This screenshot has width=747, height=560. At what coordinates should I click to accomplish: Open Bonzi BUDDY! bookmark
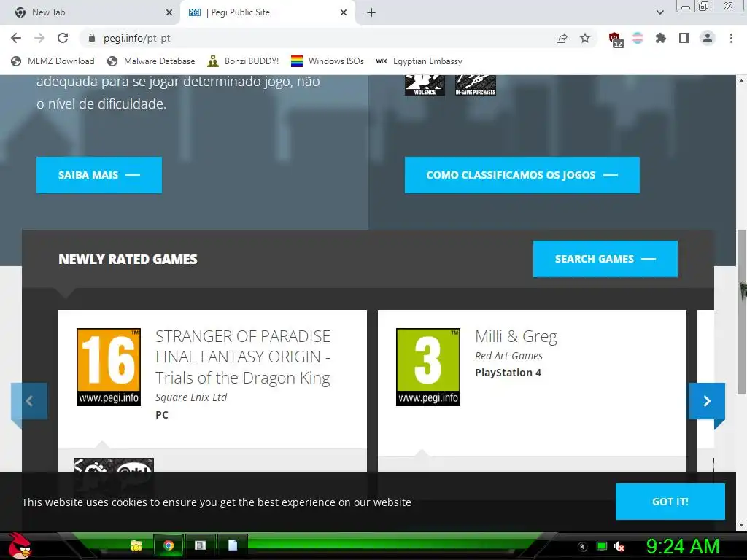243,61
